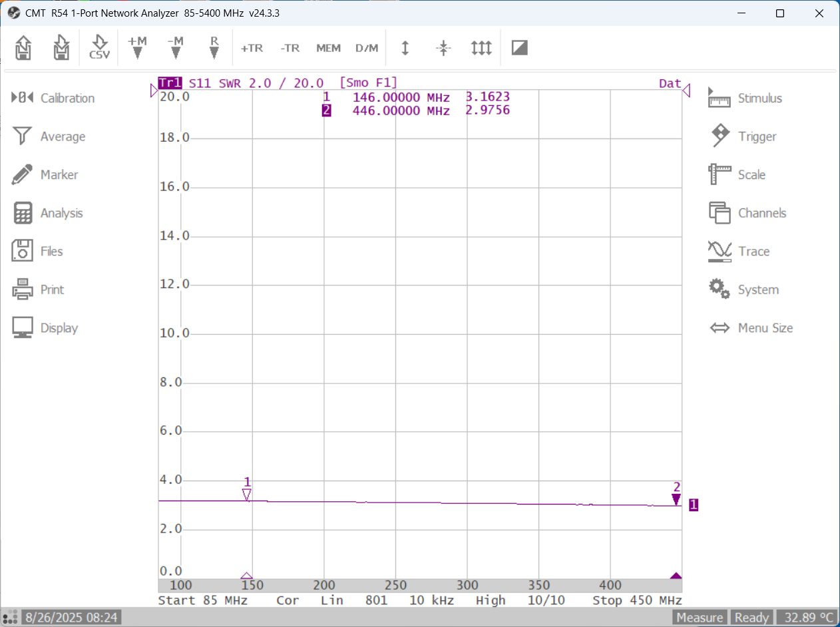Add a marker with +M icon
Screen dimensions: 840x627
tap(137, 48)
